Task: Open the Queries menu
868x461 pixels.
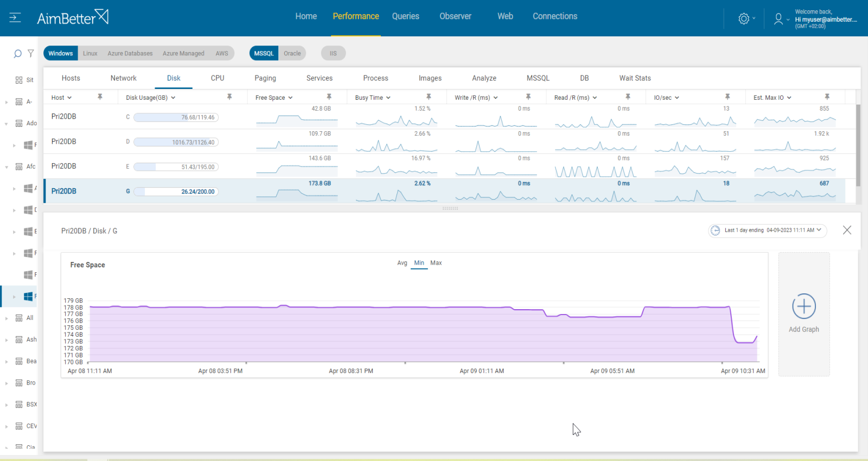Action: pos(406,16)
